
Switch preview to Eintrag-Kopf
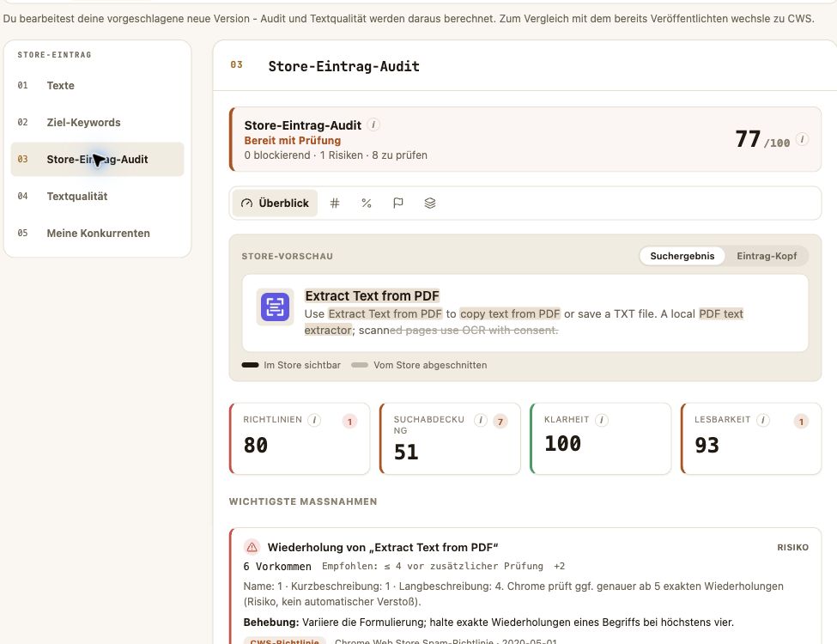767,256
